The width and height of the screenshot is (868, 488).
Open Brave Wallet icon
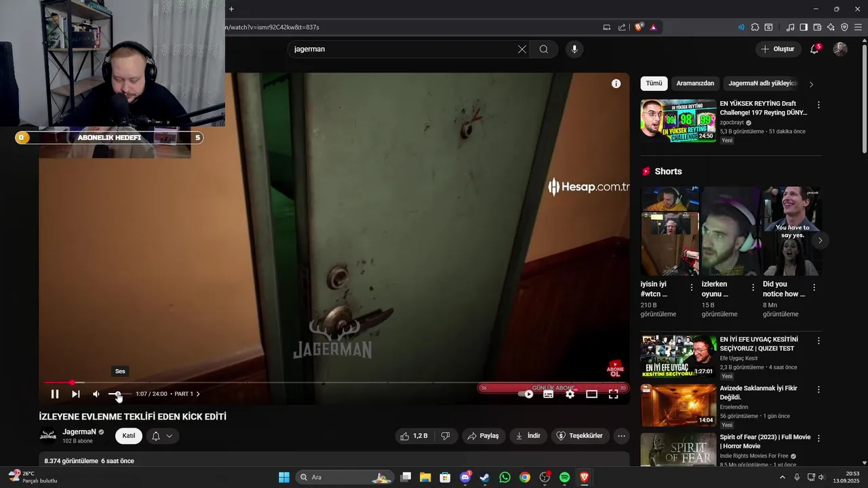[817, 27]
